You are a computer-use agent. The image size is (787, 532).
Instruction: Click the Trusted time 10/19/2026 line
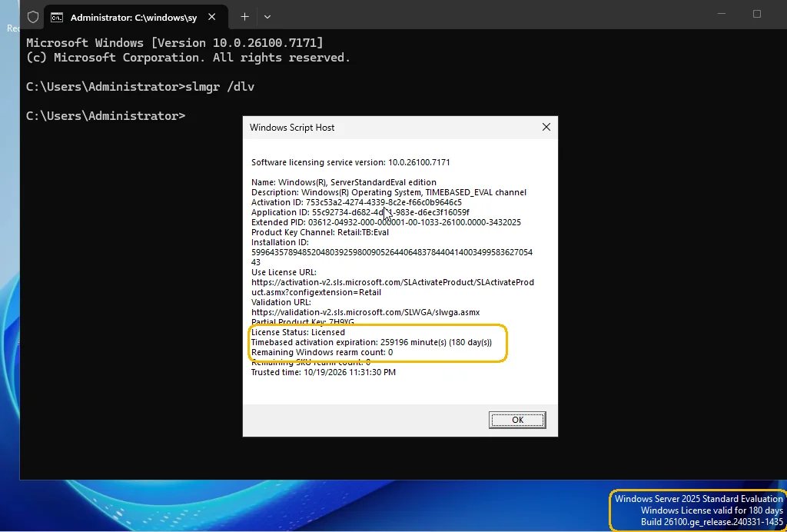click(324, 372)
